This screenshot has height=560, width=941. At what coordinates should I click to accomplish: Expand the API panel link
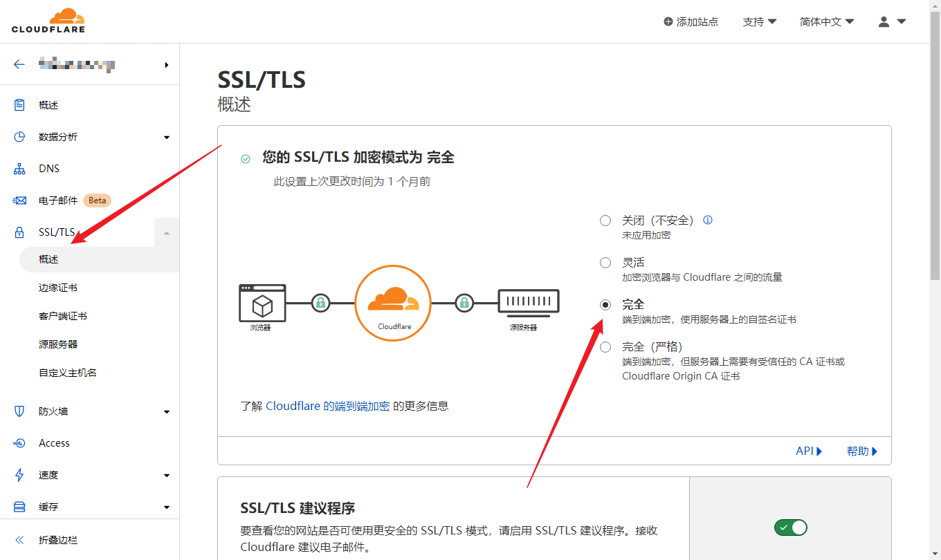coord(809,451)
